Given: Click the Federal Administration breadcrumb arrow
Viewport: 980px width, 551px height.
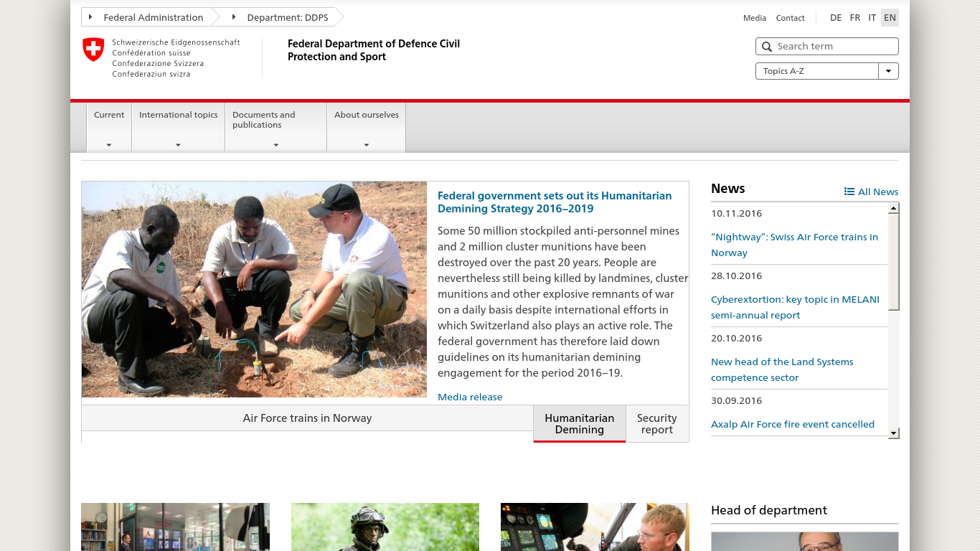Looking at the screenshot, I should pos(90,17).
